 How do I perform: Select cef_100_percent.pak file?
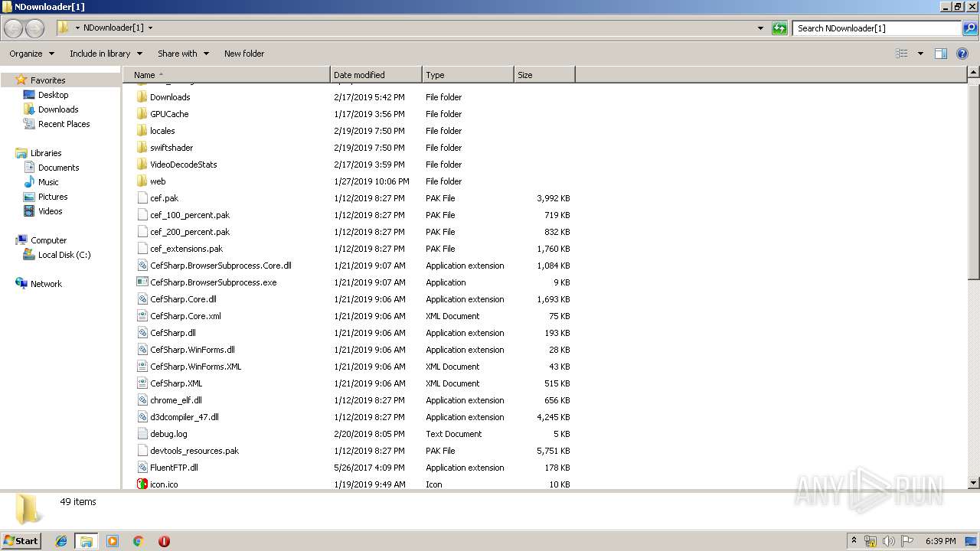(190, 215)
